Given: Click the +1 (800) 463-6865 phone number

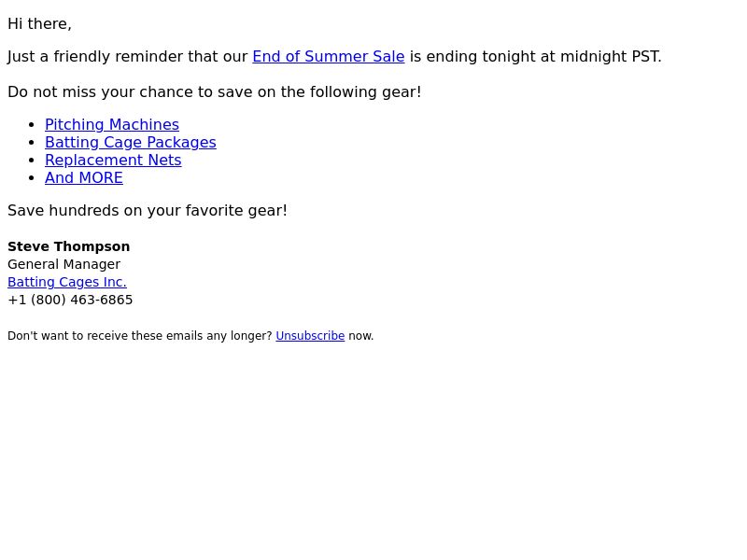Looking at the screenshot, I should point(70,300).
